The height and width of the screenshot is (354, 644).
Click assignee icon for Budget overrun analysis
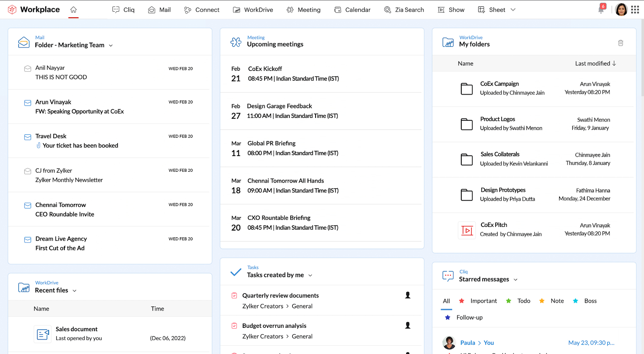pos(408,325)
